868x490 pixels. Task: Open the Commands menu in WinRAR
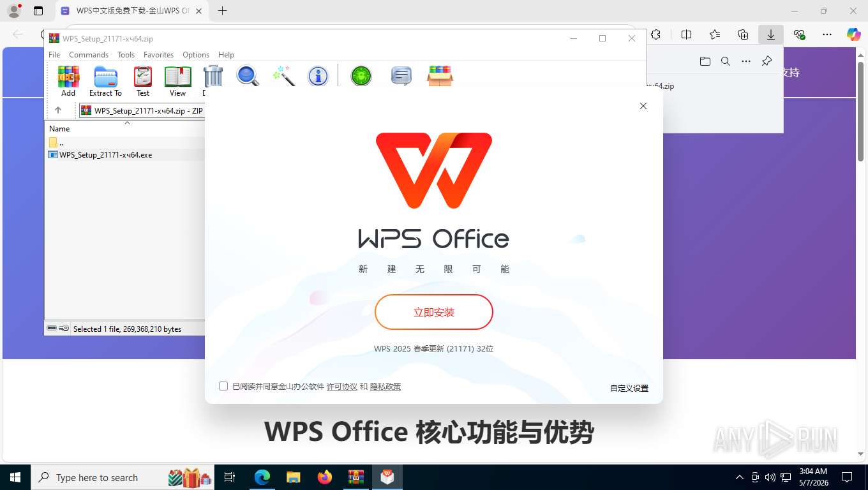89,55
